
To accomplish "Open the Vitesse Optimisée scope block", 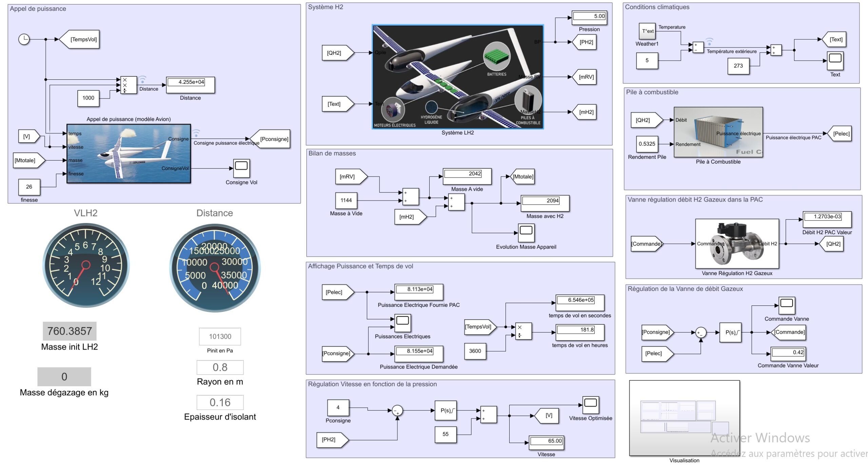I will (x=590, y=405).
